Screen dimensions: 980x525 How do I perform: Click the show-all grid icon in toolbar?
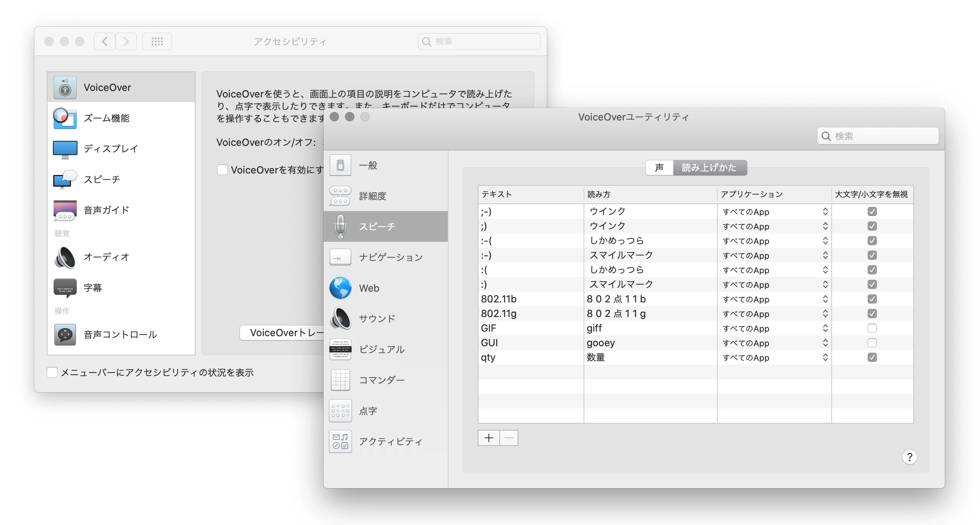pos(157,41)
